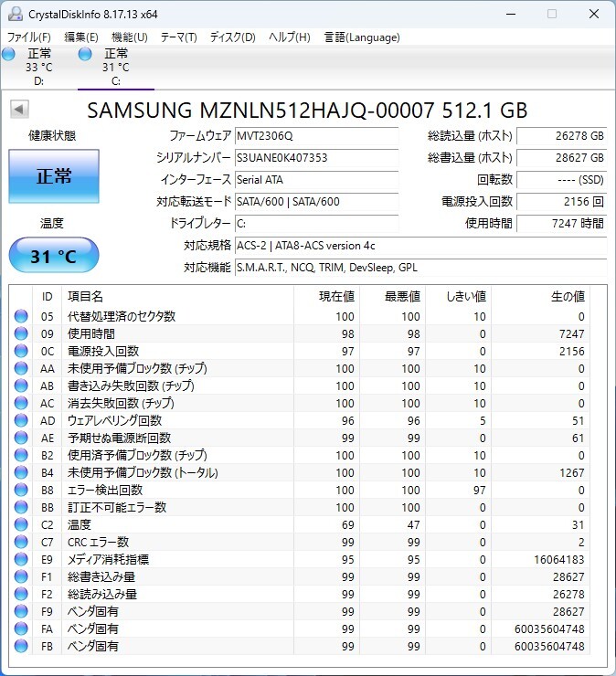Click status icon for attribute 09 使用時間

tap(21, 333)
